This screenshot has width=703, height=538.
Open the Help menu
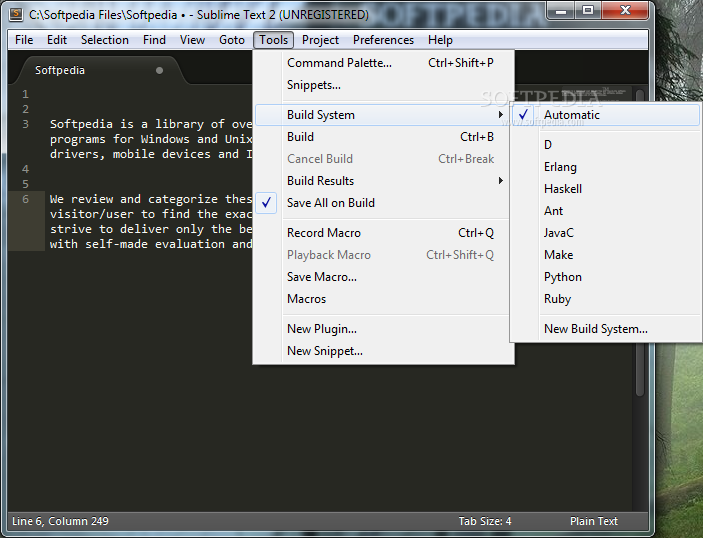(x=440, y=40)
